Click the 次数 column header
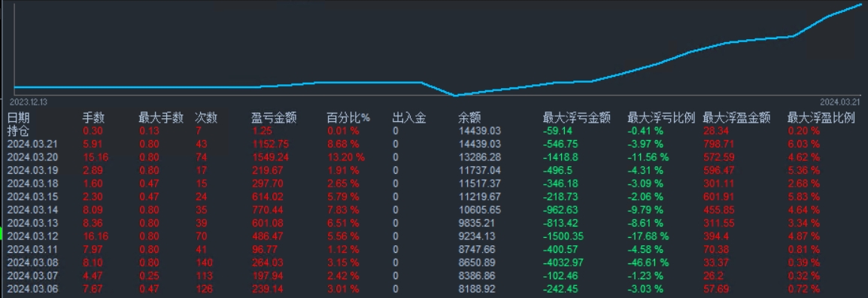The image size is (868, 298). click(x=207, y=117)
